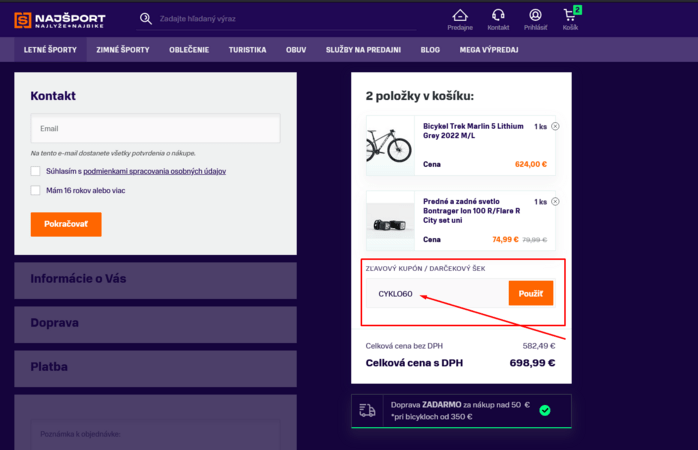Open podmienkami spracovania osobných údajov link

click(x=154, y=171)
